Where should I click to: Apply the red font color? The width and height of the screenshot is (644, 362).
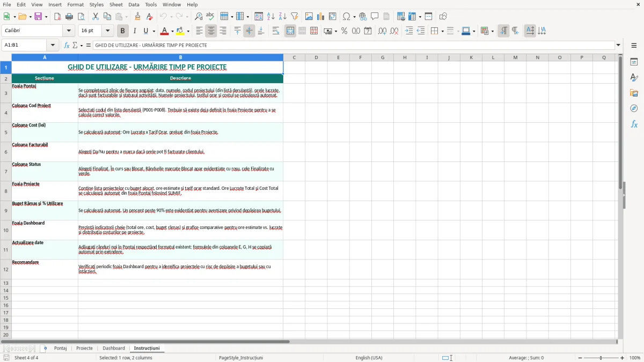(164, 31)
